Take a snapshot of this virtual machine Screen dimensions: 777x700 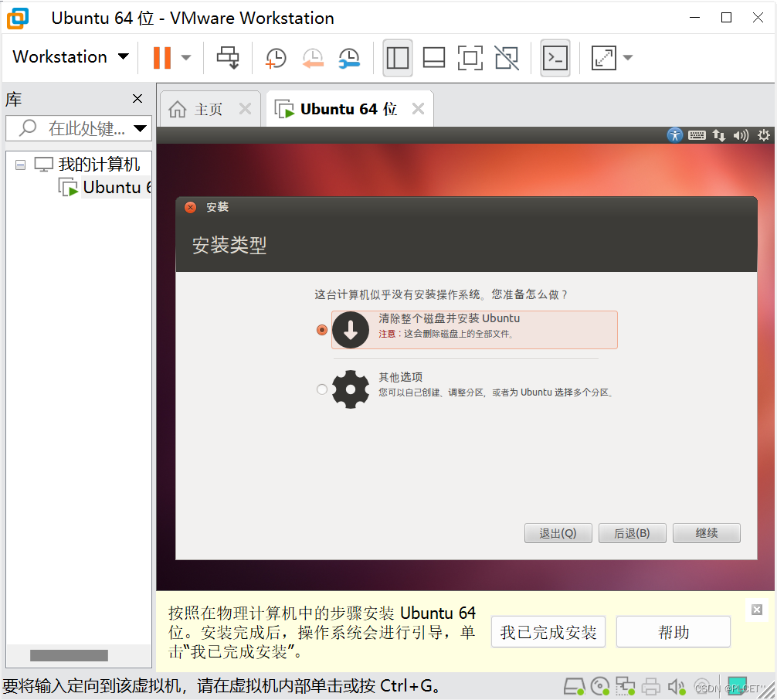(276, 58)
